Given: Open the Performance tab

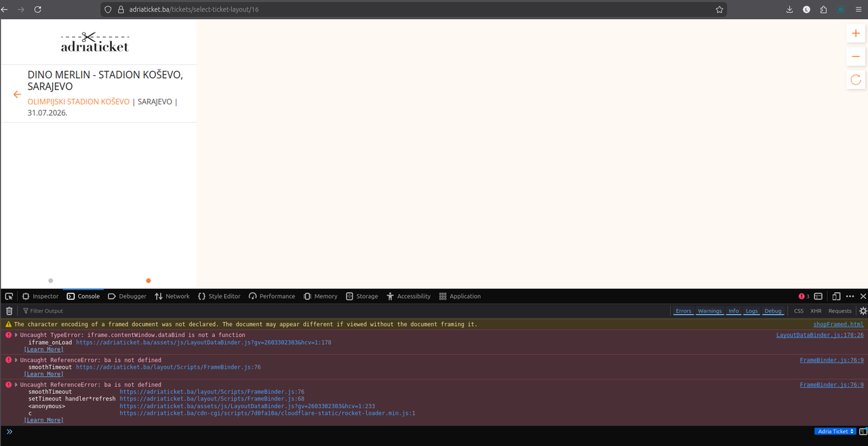Looking at the screenshot, I should 272,296.
